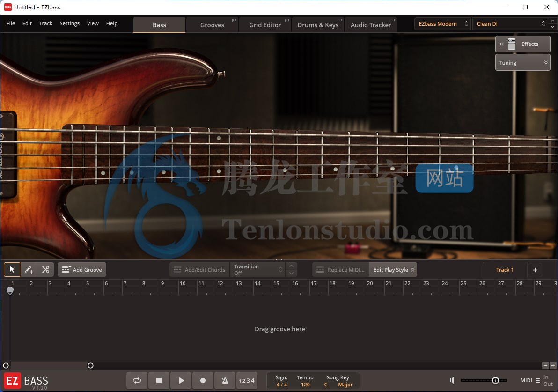Detach Grooves tab into window
The width and height of the screenshot is (558, 392).
[x=234, y=20]
